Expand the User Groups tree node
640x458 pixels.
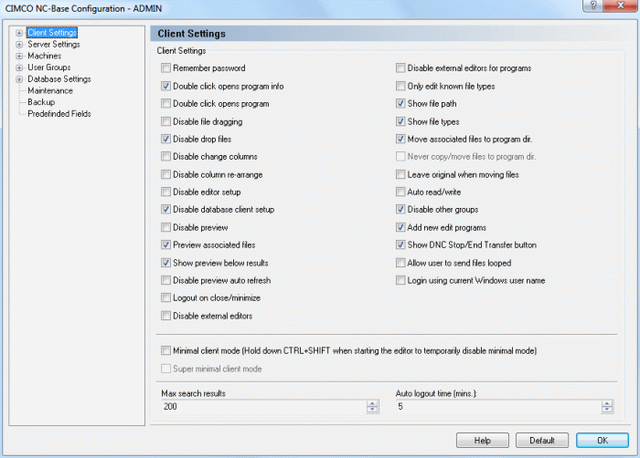click(x=19, y=67)
